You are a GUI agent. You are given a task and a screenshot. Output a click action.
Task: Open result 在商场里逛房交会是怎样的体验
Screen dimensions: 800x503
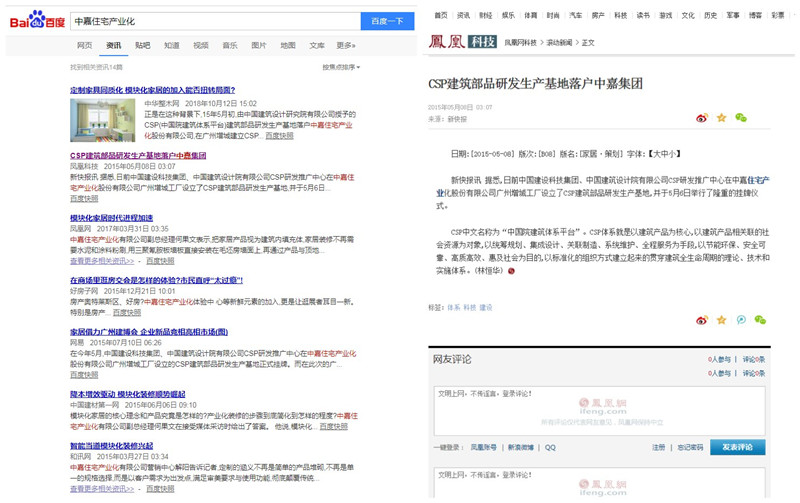pos(157,280)
